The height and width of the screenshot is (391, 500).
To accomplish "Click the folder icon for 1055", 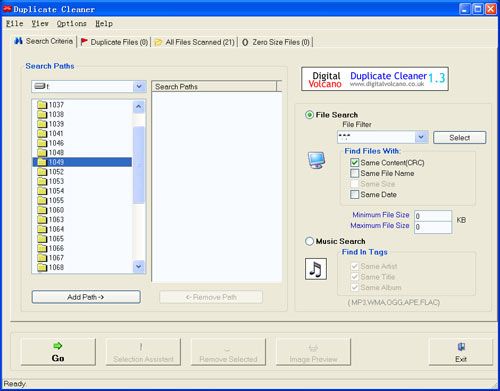I will (42, 201).
